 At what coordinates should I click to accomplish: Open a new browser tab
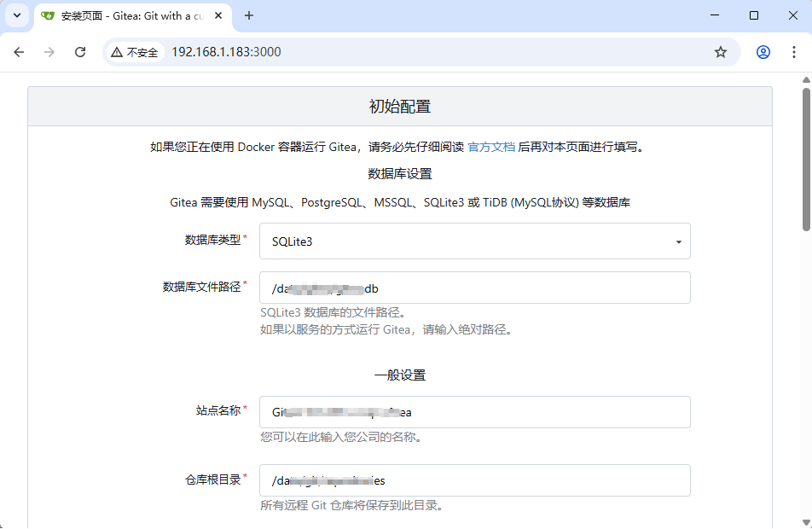[x=249, y=16]
